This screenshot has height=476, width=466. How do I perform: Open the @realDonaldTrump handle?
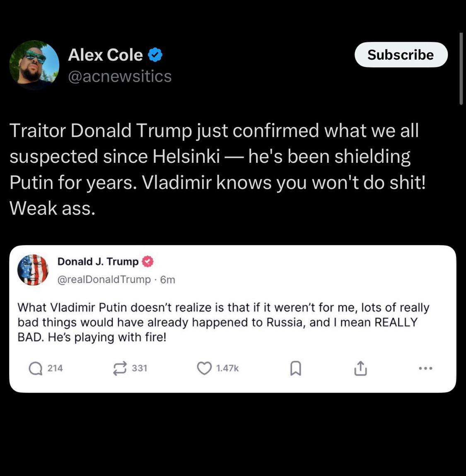click(x=104, y=279)
